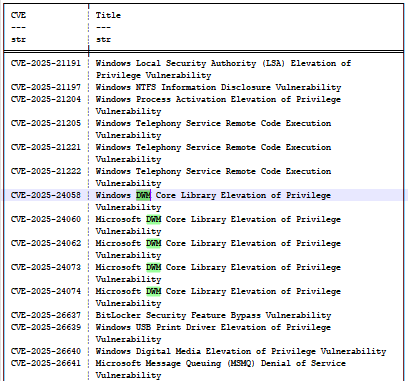Select cell CVE-2025-24074

[x=46, y=291]
